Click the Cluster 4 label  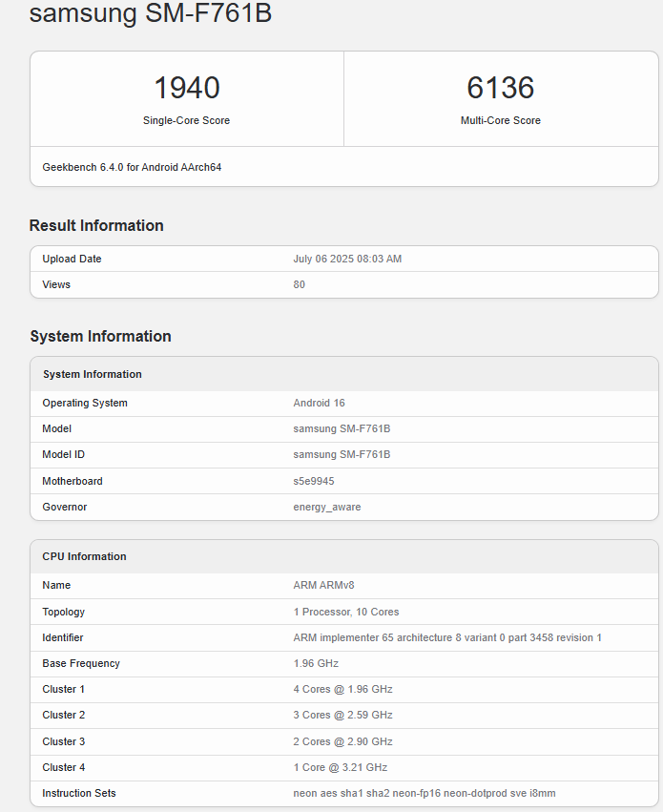[x=64, y=767]
